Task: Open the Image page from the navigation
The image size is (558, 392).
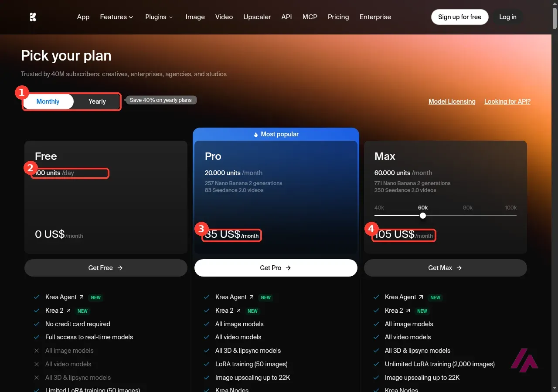Action: coord(195,17)
